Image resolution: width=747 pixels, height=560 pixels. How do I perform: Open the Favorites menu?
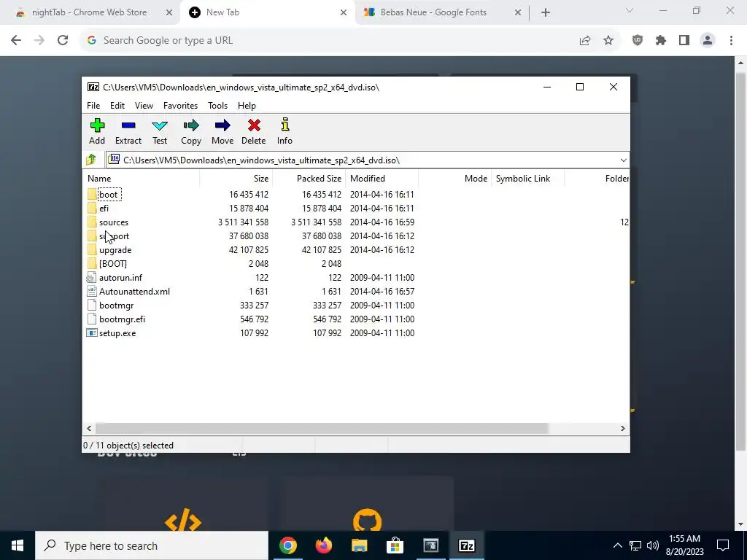181,106
